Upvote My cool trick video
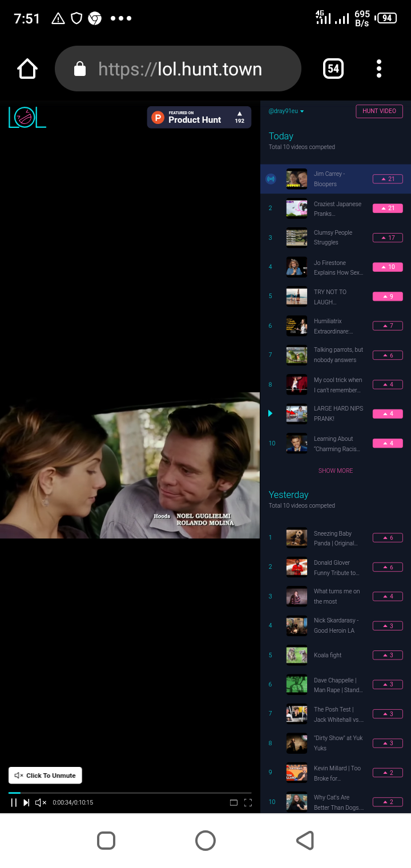 point(388,384)
